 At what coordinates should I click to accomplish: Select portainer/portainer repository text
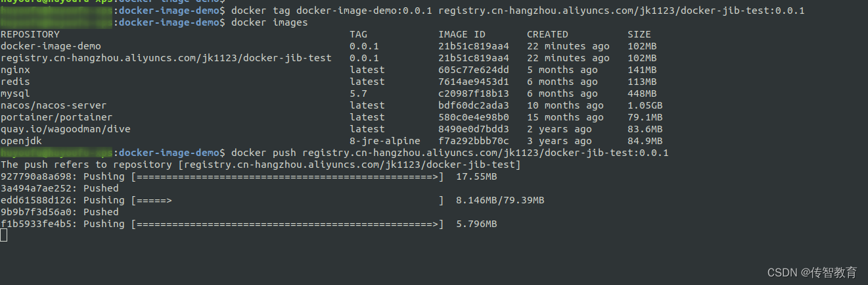57,117
